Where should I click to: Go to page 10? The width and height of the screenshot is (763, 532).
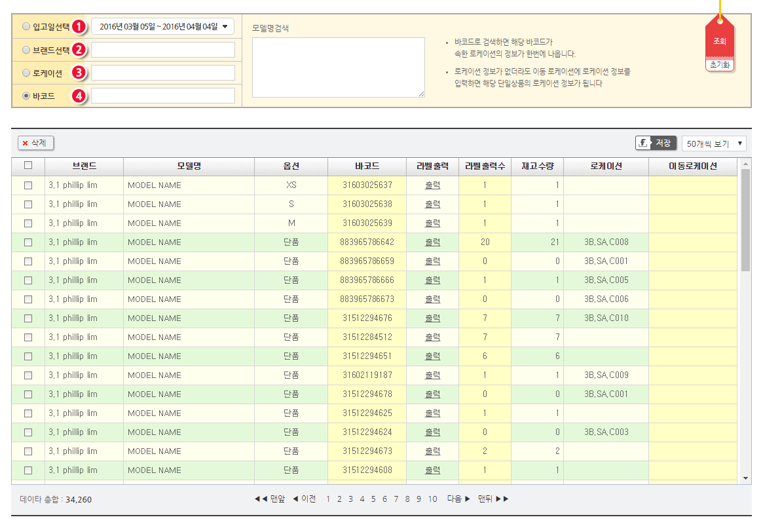tap(433, 499)
